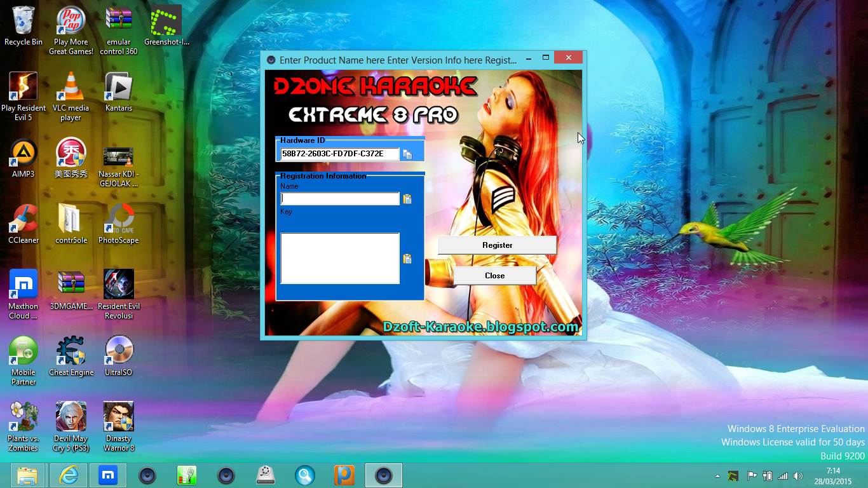Select the Cheat Engine desktop shortcut
This screenshot has width=868, height=488.
point(71,356)
